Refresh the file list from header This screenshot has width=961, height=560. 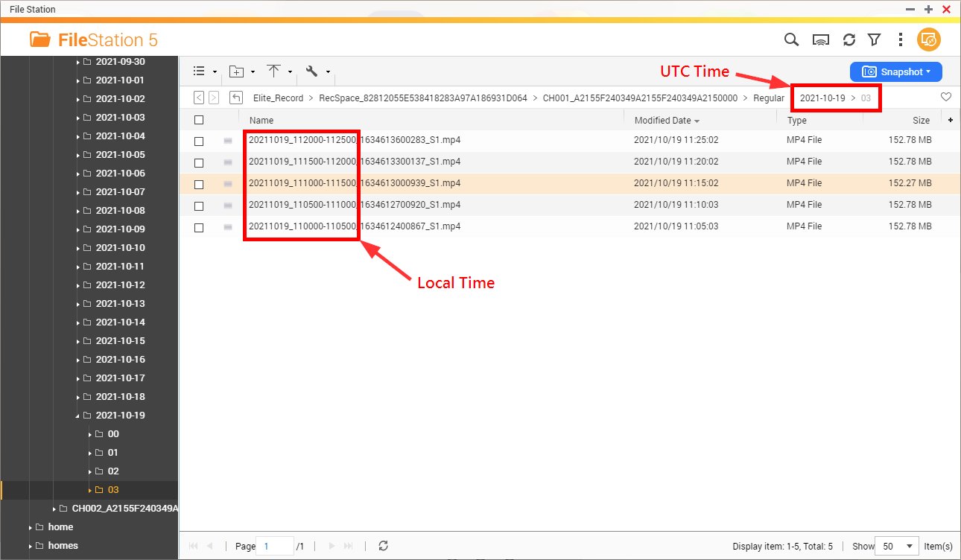(849, 39)
